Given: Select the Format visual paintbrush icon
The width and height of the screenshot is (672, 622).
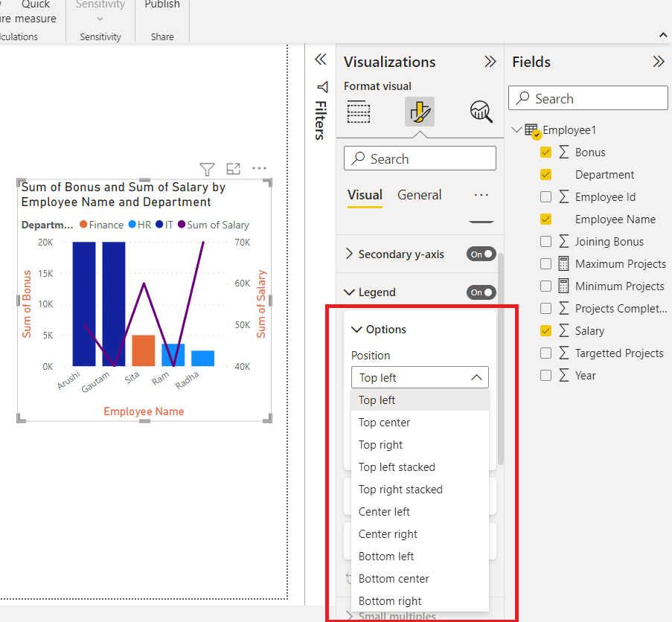Looking at the screenshot, I should pyautogui.click(x=420, y=112).
